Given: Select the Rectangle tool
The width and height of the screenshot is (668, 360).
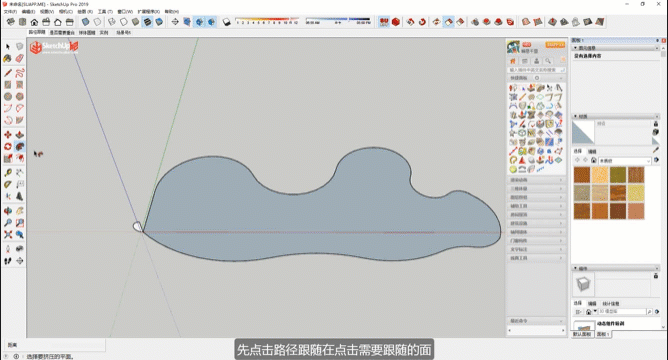Looking at the screenshot, I should (x=8, y=85).
